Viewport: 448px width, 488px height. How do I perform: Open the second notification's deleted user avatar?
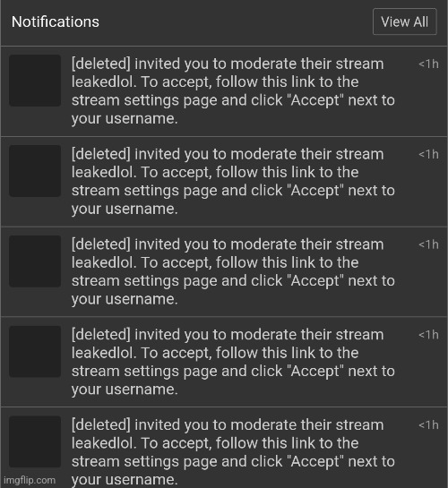[x=35, y=171]
